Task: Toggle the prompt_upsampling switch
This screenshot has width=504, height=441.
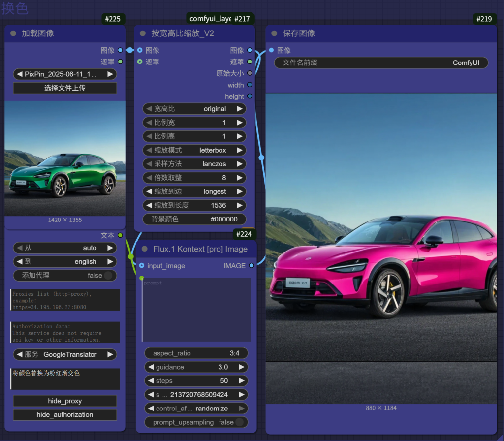Action: (x=239, y=422)
